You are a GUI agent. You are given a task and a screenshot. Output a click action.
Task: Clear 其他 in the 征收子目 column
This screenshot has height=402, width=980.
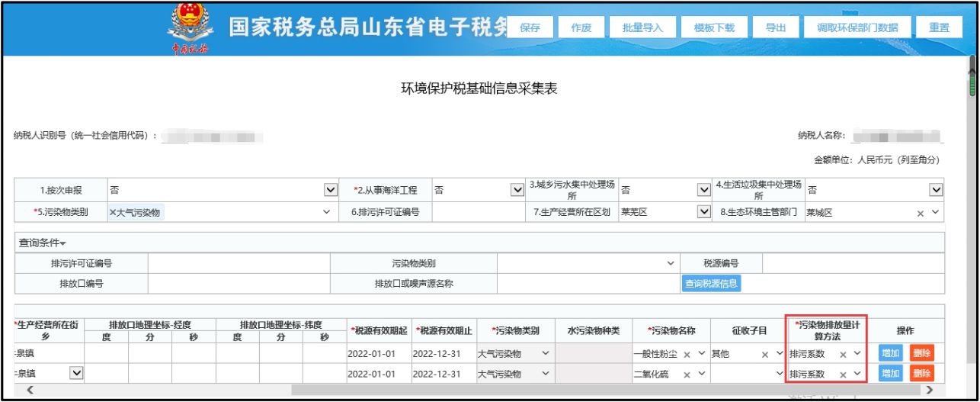click(764, 355)
